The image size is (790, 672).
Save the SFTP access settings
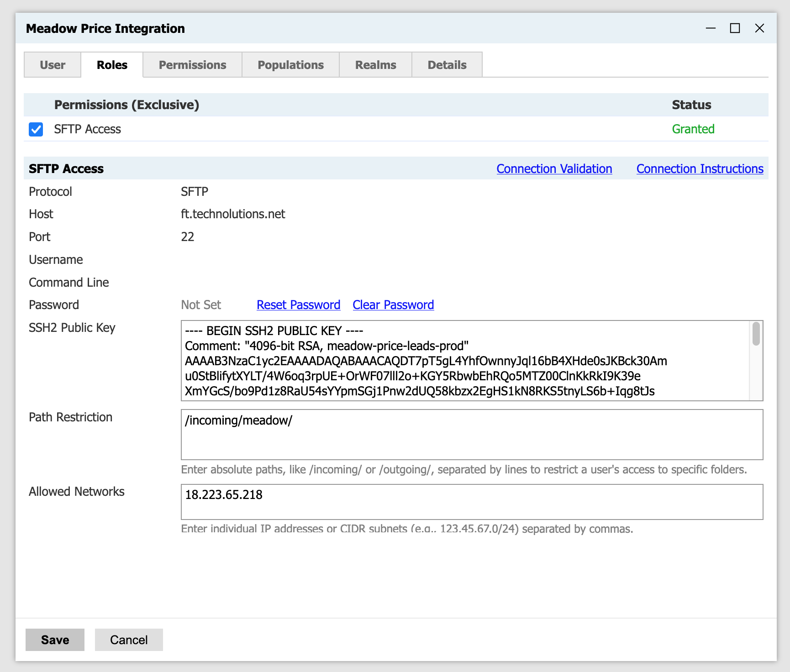(x=55, y=640)
